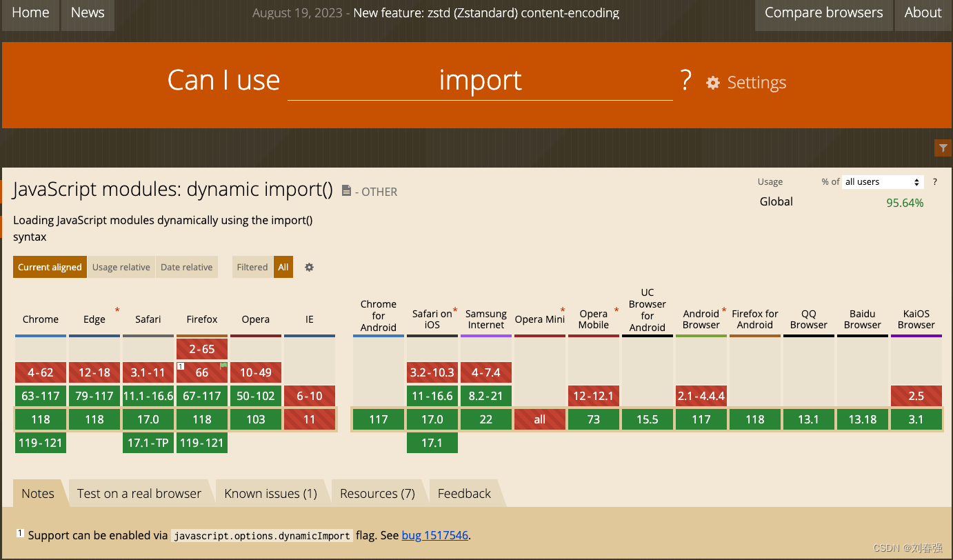Click the import search field
The width and height of the screenshot is (953, 560).
pos(480,81)
